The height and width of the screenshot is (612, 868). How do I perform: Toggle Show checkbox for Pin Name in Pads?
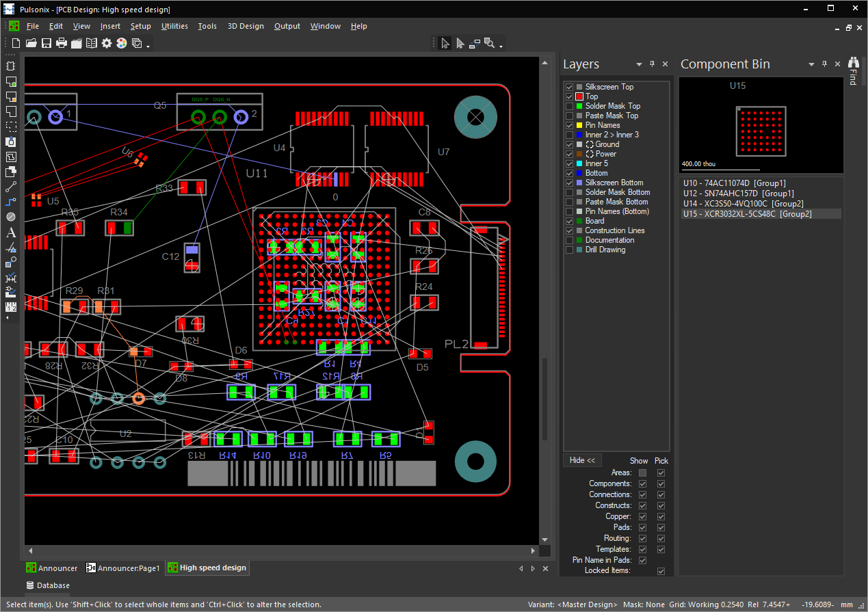pos(642,560)
